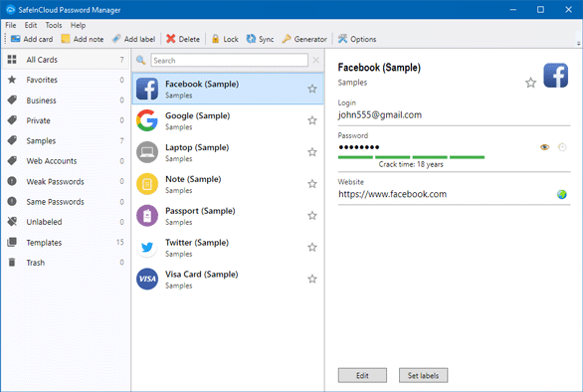
Task: Click the Add label toolbar button
Action: [x=134, y=39]
